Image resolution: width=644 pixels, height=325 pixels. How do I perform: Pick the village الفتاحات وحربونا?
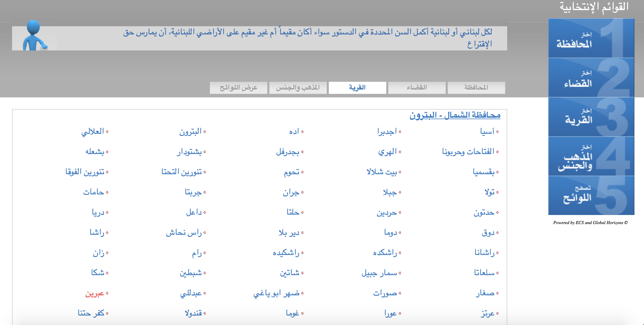click(x=468, y=152)
